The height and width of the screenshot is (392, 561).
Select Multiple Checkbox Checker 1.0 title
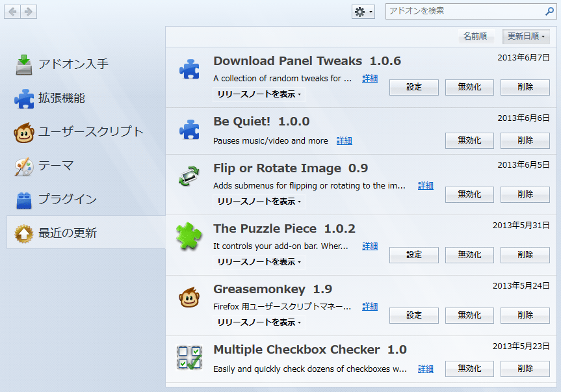click(x=310, y=350)
